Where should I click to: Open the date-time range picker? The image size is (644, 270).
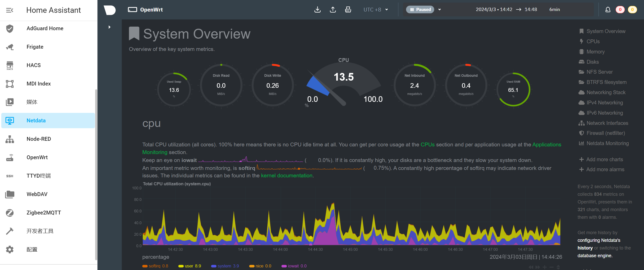pyautogui.click(x=518, y=10)
